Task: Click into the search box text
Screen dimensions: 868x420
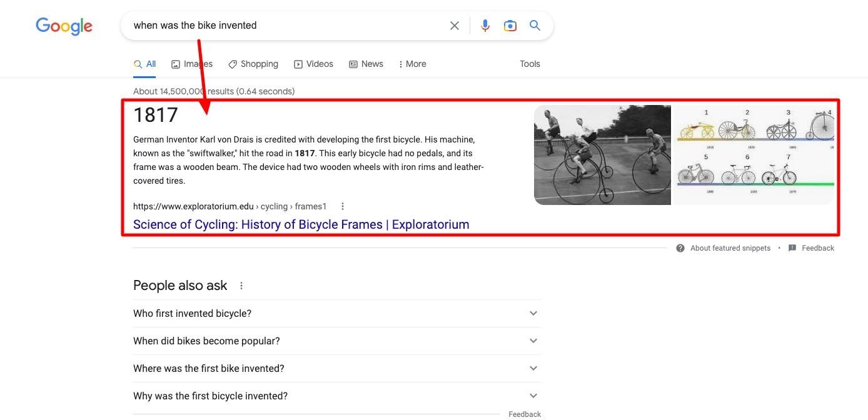Action: pos(195,26)
